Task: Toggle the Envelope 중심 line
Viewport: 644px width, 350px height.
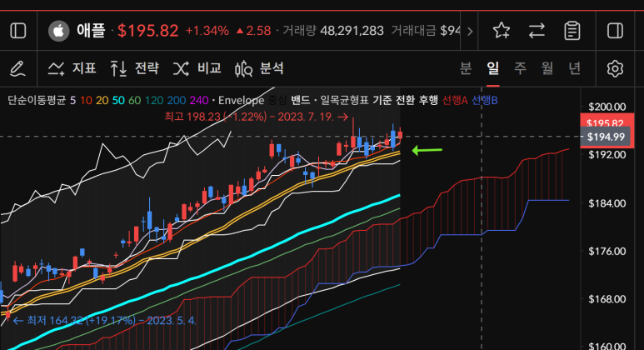Action: [x=278, y=100]
